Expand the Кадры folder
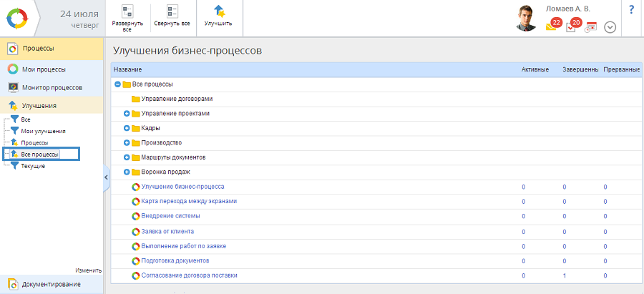 pos(127,128)
